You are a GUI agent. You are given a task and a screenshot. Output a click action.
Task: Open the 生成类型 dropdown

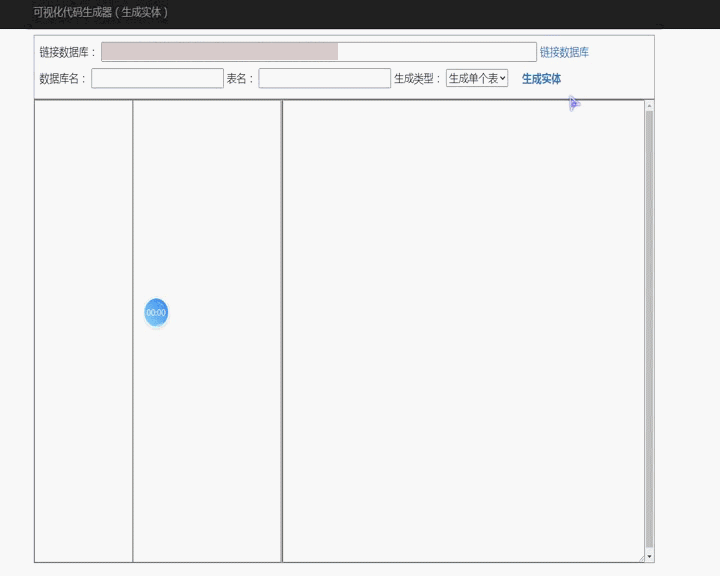click(x=477, y=79)
